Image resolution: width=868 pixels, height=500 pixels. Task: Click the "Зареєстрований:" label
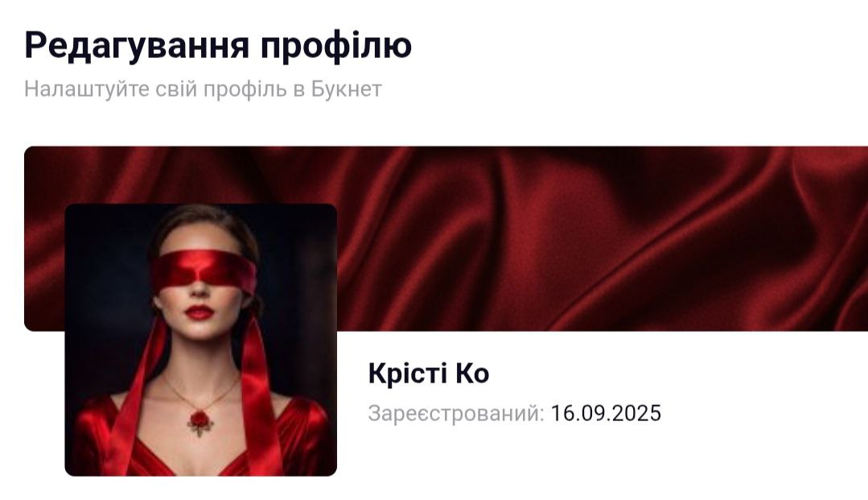pos(456,414)
